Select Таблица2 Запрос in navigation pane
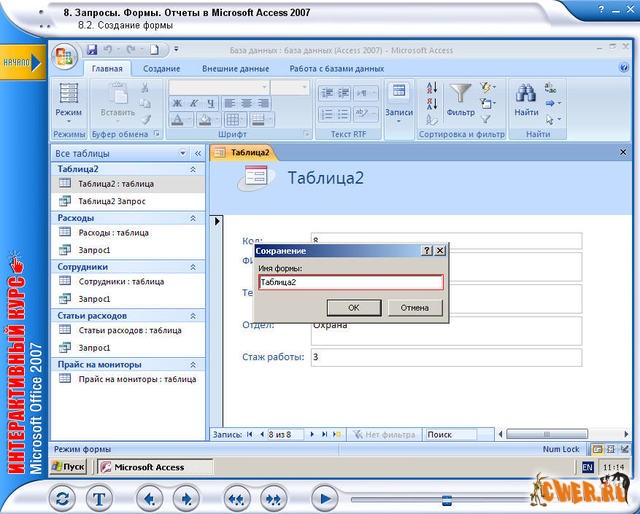 (x=112, y=200)
